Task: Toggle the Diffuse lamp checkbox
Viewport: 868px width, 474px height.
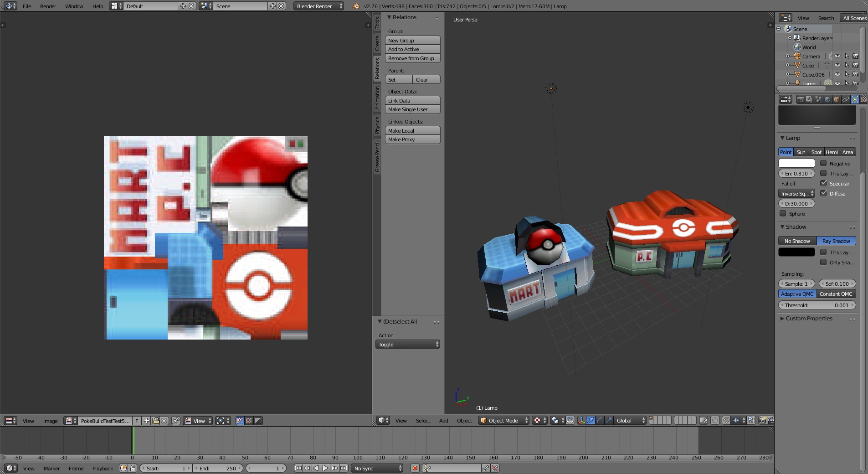Action: tap(823, 193)
